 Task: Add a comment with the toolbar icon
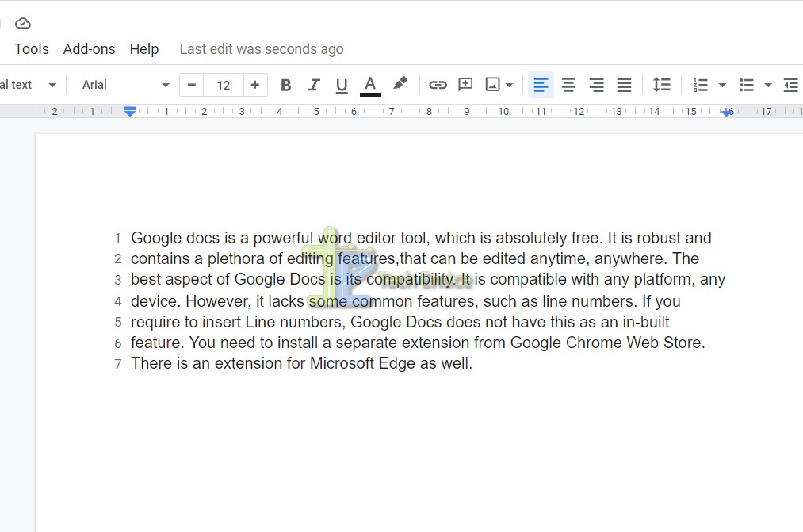pos(465,85)
